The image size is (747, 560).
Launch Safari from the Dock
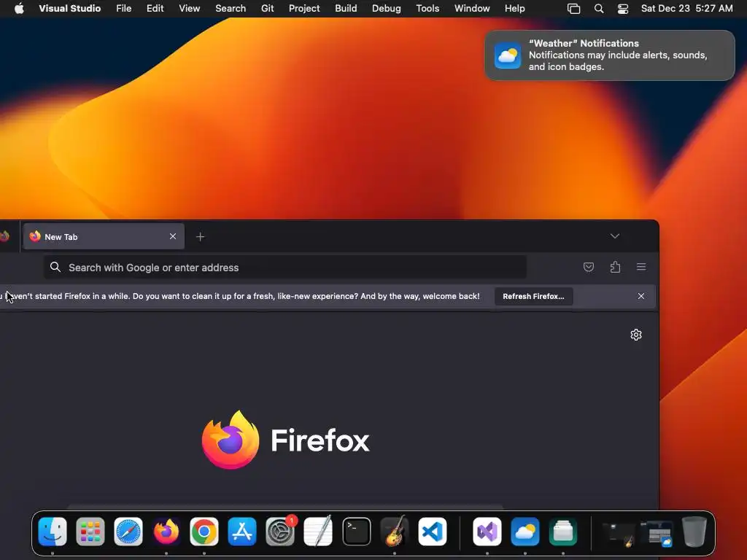pos(128,532)
